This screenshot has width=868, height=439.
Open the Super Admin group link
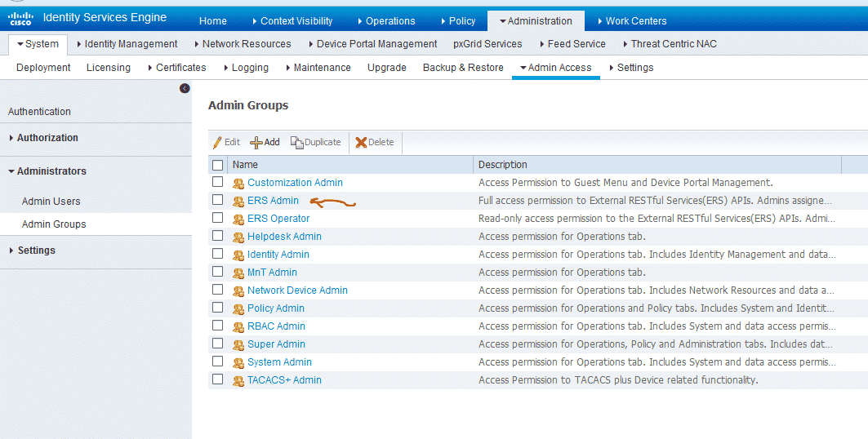click(x=276, y=344)
